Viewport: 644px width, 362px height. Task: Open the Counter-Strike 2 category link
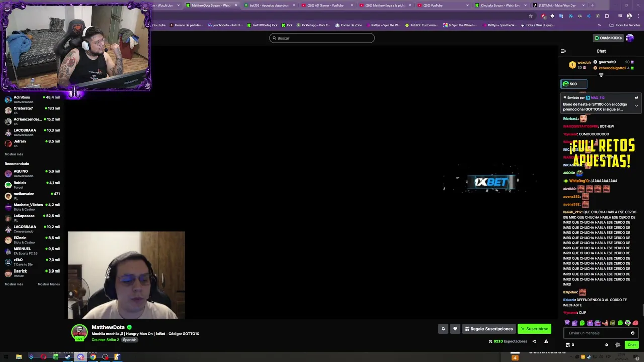pyautogui.click(x=105, y=340)
